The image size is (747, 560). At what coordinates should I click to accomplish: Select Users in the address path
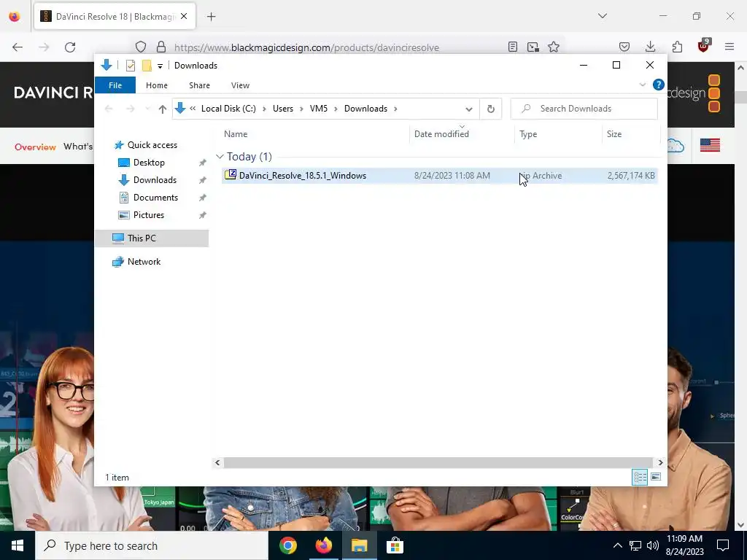point(283,109)
